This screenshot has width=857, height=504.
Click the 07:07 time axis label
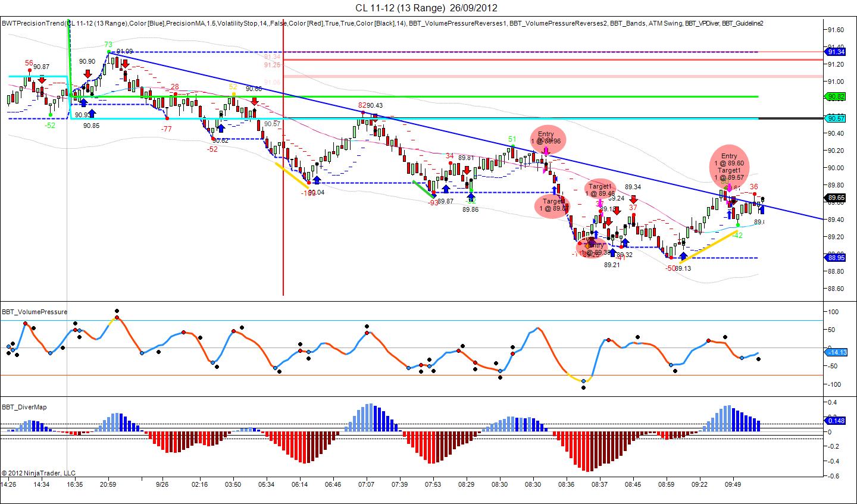tap(367, 484)
